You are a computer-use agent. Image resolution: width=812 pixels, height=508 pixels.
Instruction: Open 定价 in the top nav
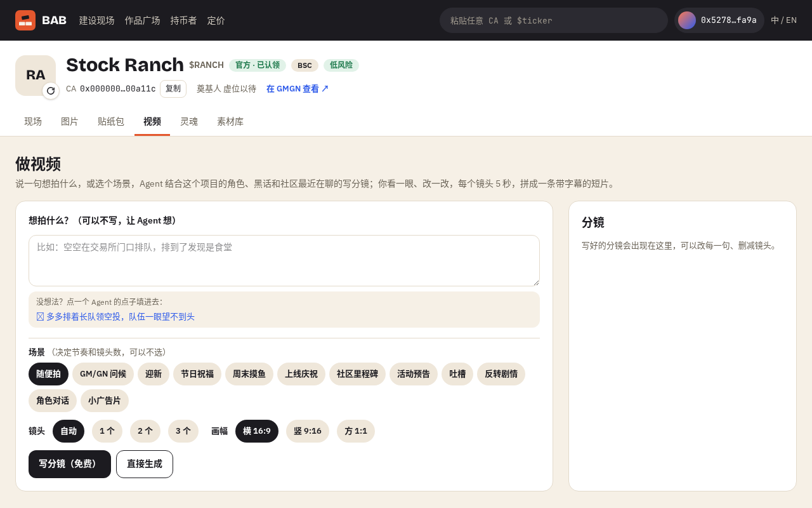pos(216,20)
